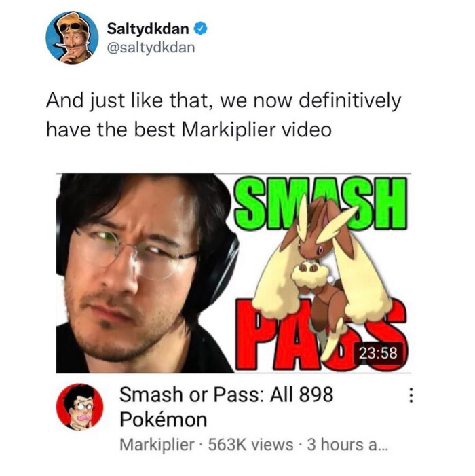Click the word Pokémon in video title
This screenshot has height=476, width=475.
point(163,420)
